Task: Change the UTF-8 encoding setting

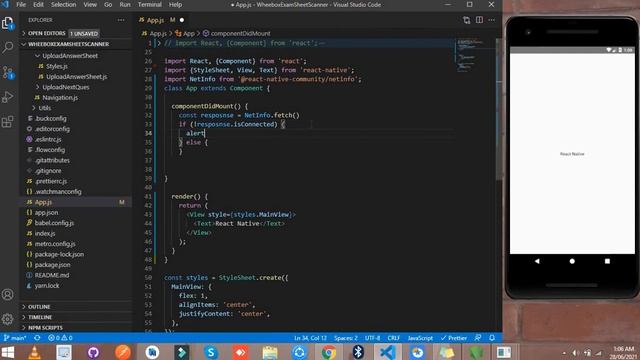Action: (x=372, y=338)
